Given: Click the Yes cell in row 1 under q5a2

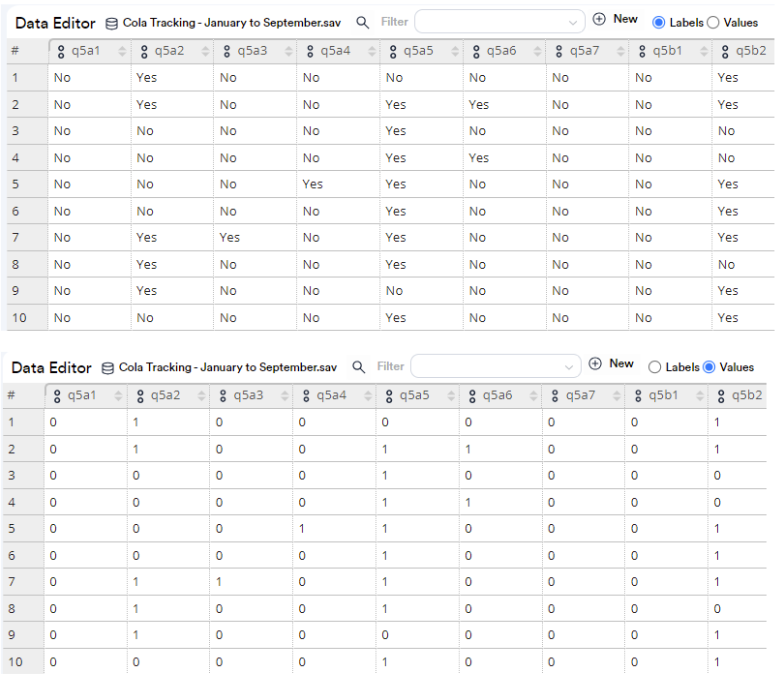Looking at the screenshot, I should point(146,78).
